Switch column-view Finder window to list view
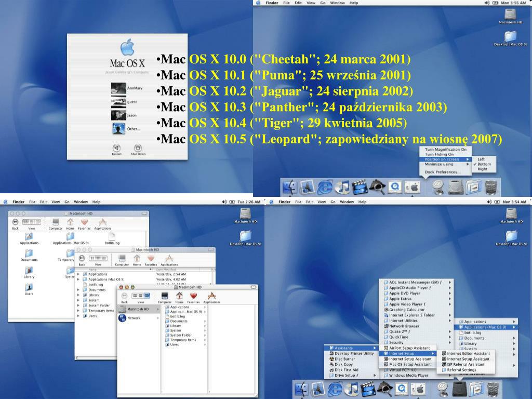532x399 pixels. pyautogui.click(x=140, y=296)
